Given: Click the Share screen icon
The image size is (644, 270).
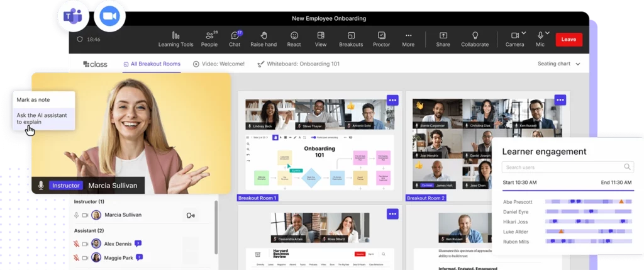Looking at the screenshot, I should pyautogui.click(x=443, y=39).
